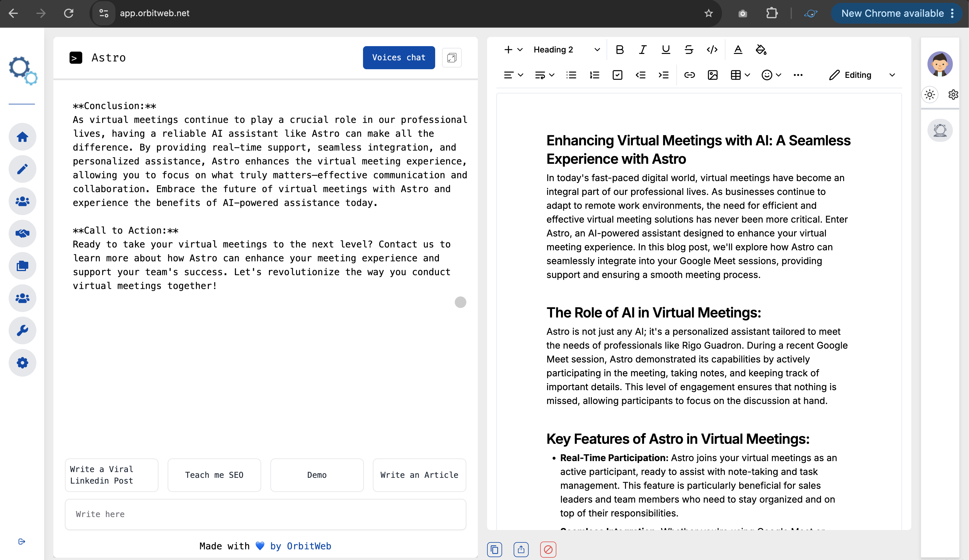This screenshot has height=560, width=969.
Task: Toggle strikethrough formatting
Action: click(x=689, y=50)
